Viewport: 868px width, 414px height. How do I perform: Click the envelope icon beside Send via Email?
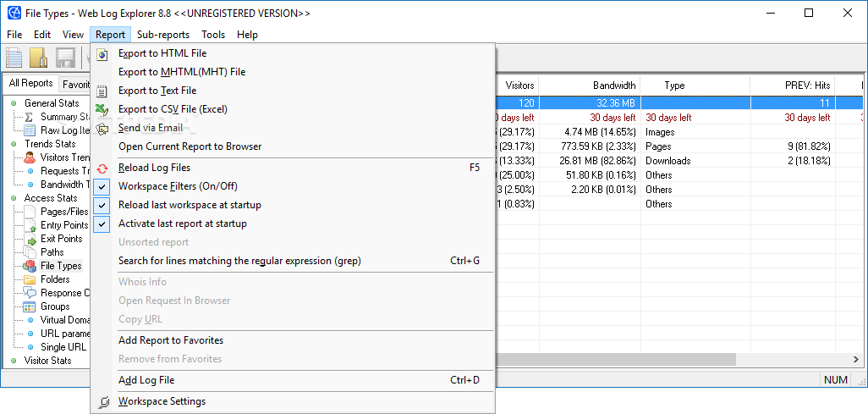[x=102, y=129]
